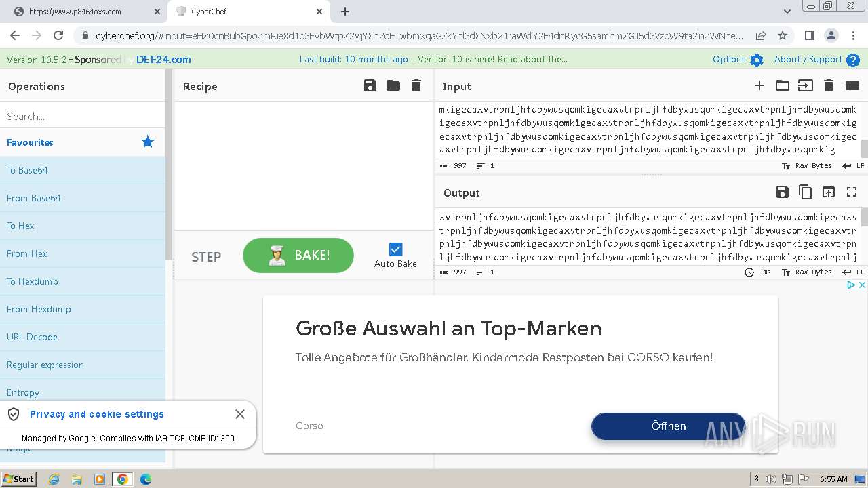Click the Operations list scrollbar
The width and height of the screenshot is (868, 488).
170,164
